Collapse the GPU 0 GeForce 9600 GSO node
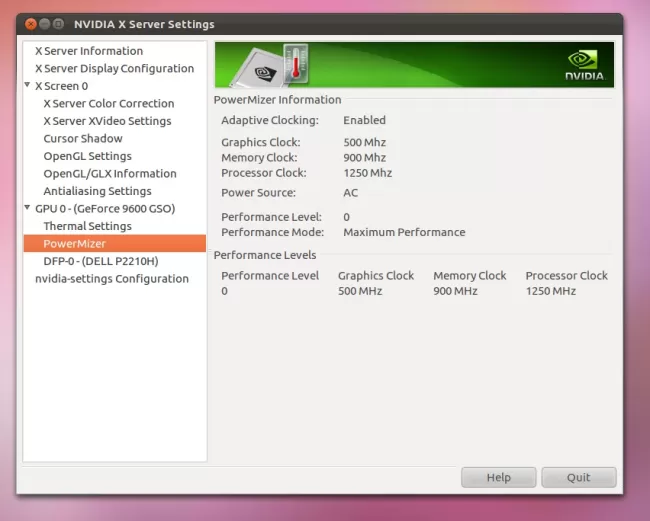This screenshot has width=650, height=521. click(x=28, y=208)
